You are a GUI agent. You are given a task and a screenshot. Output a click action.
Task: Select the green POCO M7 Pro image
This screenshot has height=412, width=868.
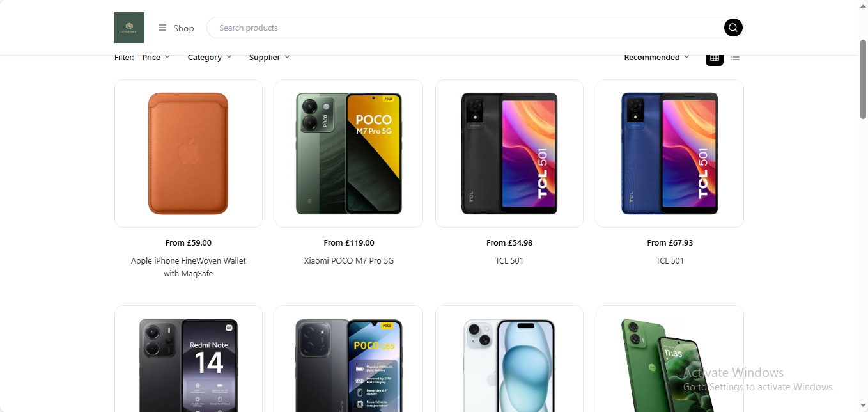[349, 154]
